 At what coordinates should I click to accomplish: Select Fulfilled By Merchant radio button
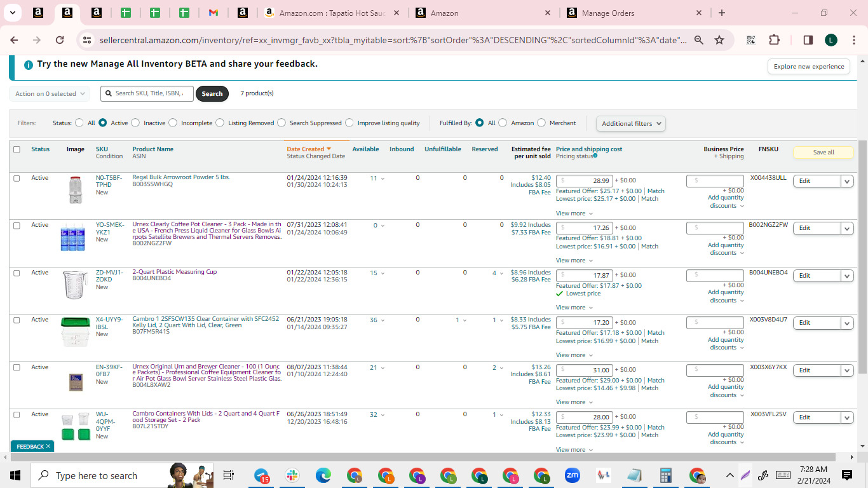click(x=541, y=123)
